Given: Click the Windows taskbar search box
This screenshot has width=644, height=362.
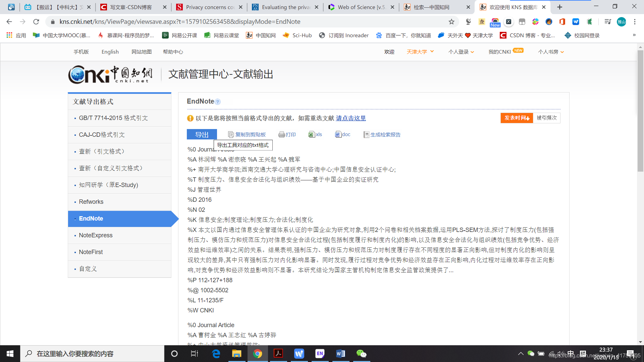Looking at the screenshot, I should click(92, 354).
